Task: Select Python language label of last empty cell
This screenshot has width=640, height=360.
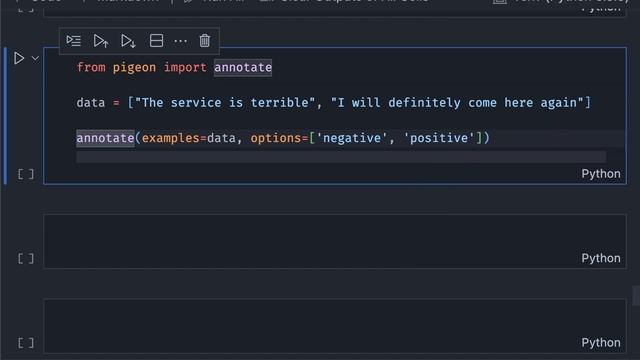Action: point(601,343)
